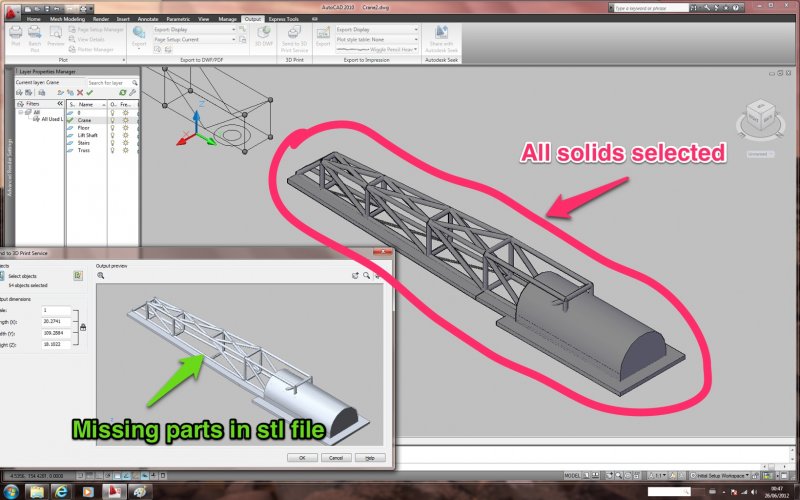Screen dimensions: 800x500
Task: Toggle On lightbulb for Crane layer
Action: [113, 120]
